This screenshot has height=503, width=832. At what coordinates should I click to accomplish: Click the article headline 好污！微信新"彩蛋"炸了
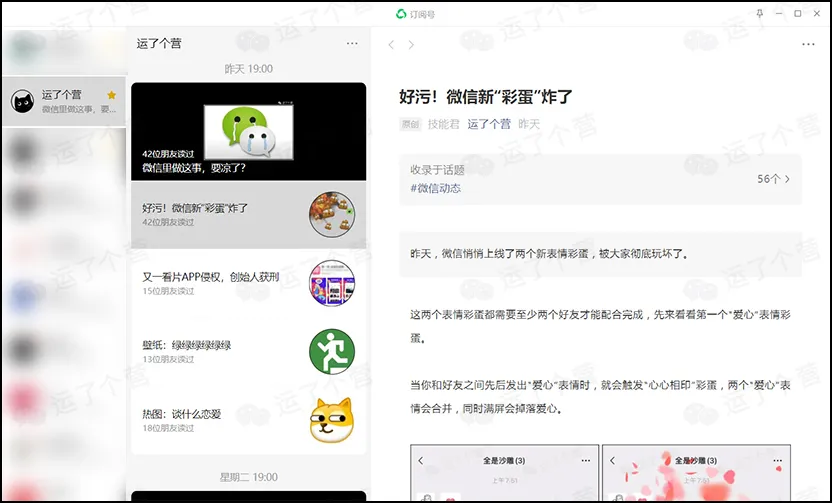point(486,97)
